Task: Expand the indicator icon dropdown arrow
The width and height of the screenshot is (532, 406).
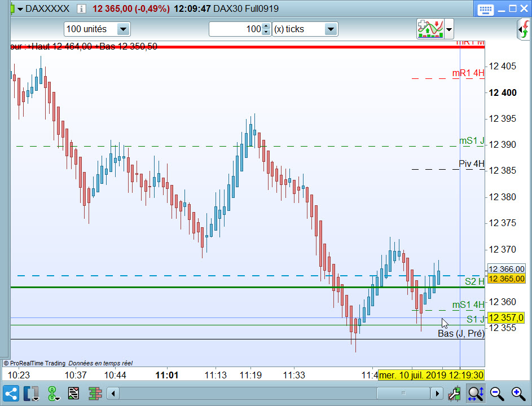Action: click(x=449, y=29)
